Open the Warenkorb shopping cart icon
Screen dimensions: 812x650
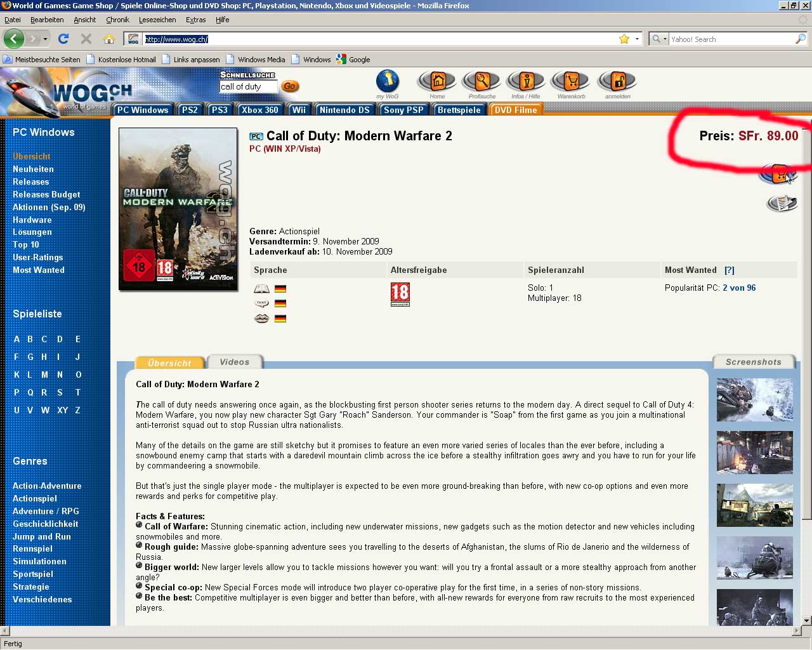coord(572,81)
